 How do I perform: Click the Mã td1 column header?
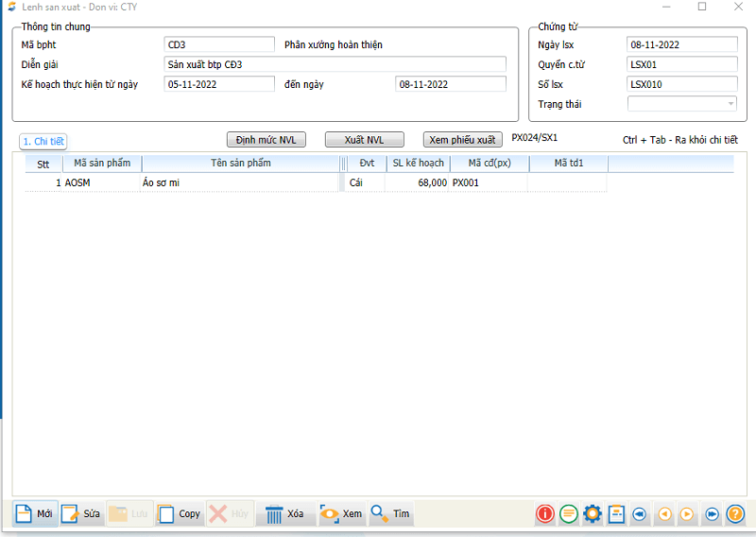point(569,164)
